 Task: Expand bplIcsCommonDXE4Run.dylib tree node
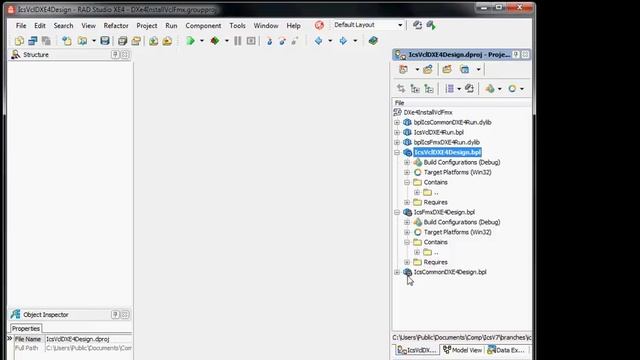pyautogui.click(x=397, y=122)
